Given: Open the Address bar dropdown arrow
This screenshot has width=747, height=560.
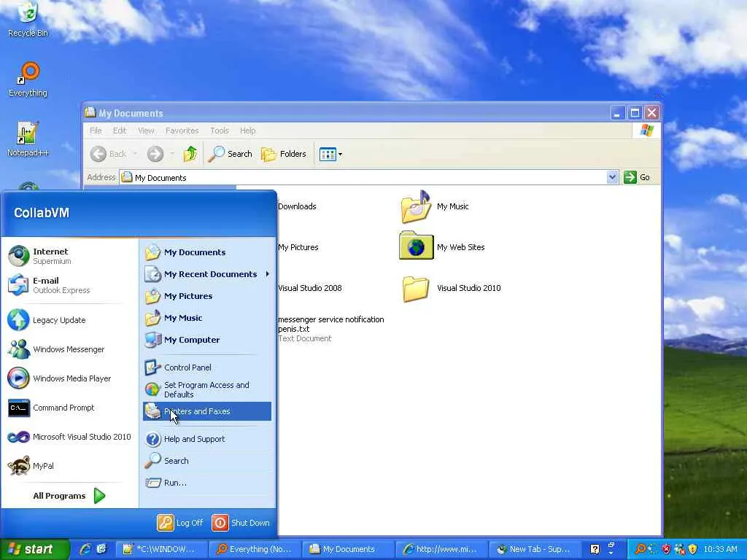Looking at the screenshot, I should 612,178.
